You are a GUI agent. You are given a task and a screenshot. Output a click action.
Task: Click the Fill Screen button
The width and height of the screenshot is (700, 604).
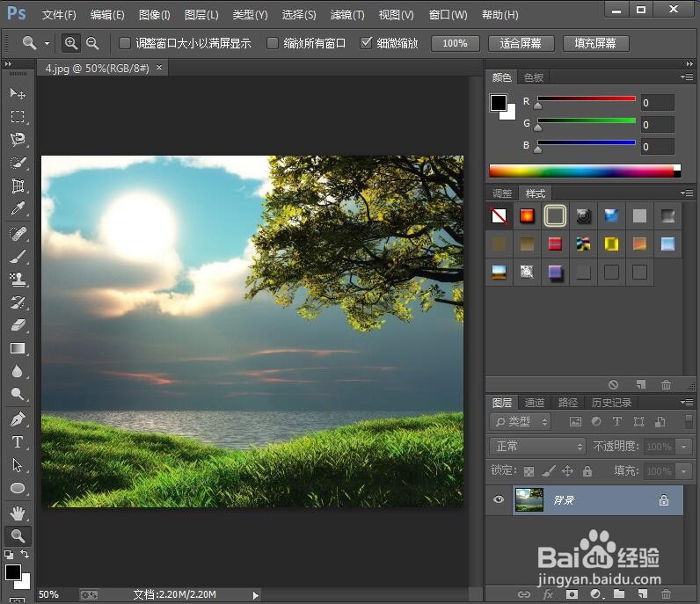(595, 43)
